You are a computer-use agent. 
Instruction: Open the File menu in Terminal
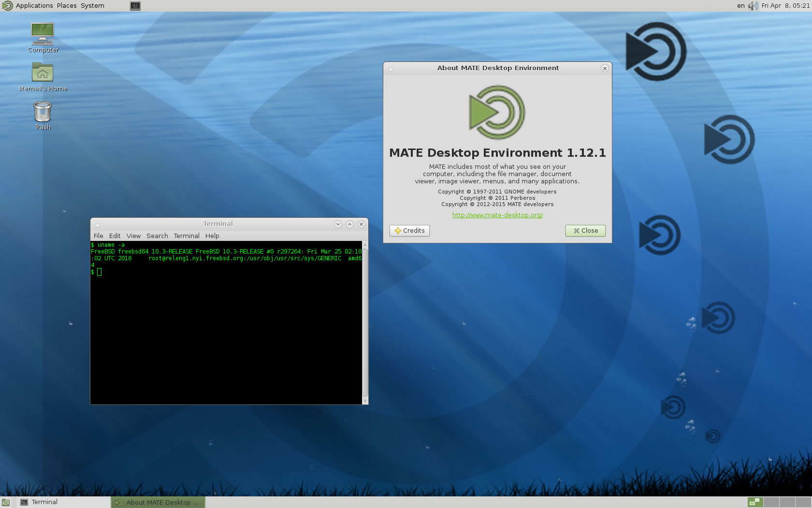(x=98, y=236)
